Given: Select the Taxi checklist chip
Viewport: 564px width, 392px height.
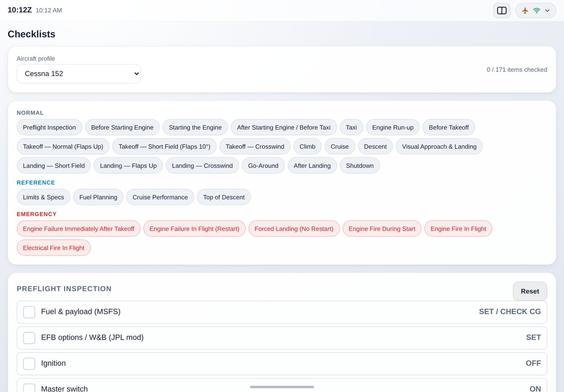Looking at the screenshot, I should pyautogui.click(x=351, y=127).
